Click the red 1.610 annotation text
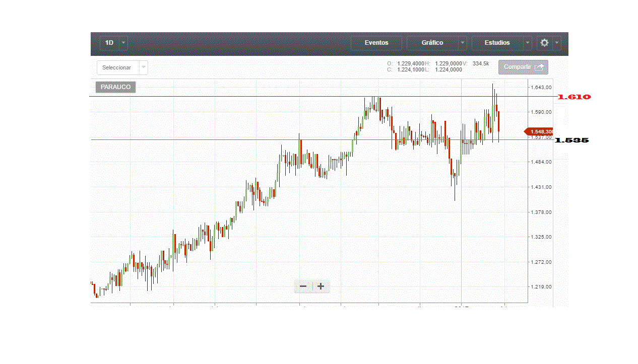The height and width of the screenshot is (364, 638). pos(574,97)
